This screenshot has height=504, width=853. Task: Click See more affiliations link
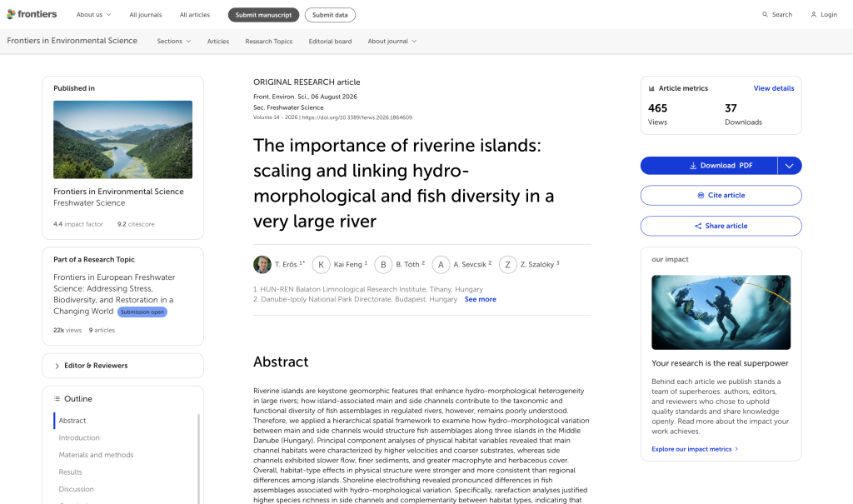(481, 299)
